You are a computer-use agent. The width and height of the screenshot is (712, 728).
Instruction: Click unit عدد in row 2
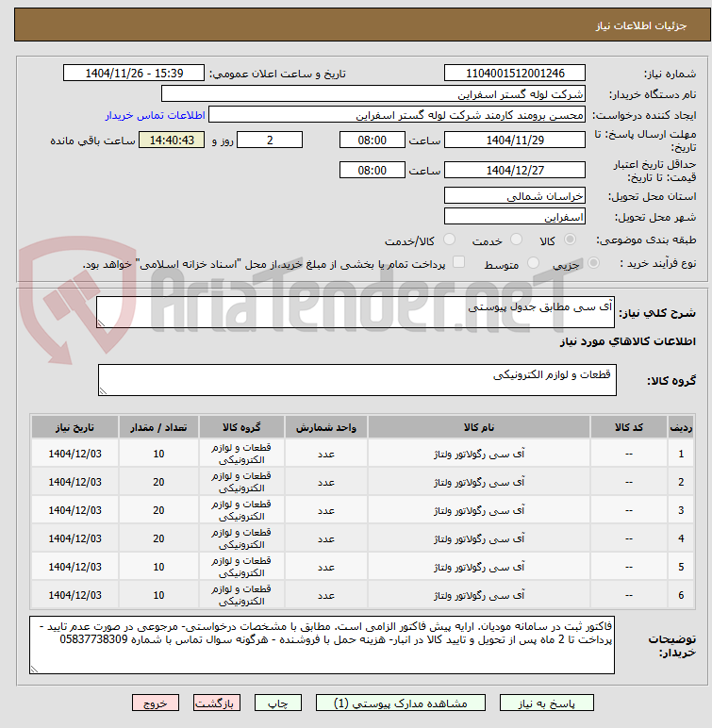326,482
